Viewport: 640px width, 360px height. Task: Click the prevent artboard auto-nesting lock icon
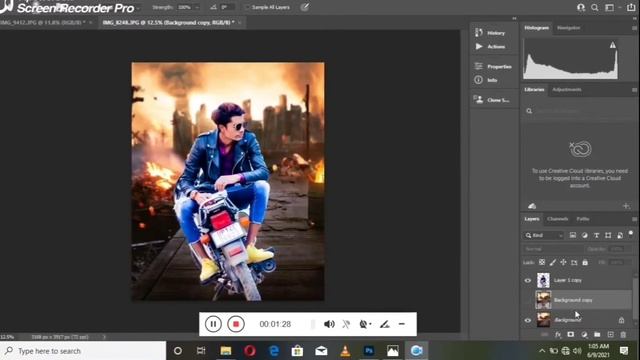(x=574, y=262)
